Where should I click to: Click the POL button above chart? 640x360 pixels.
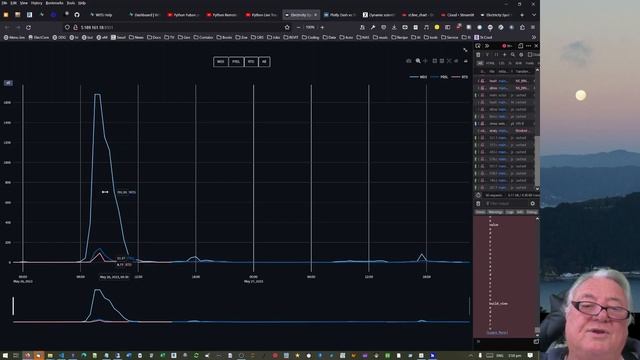(x=236, y=62)
